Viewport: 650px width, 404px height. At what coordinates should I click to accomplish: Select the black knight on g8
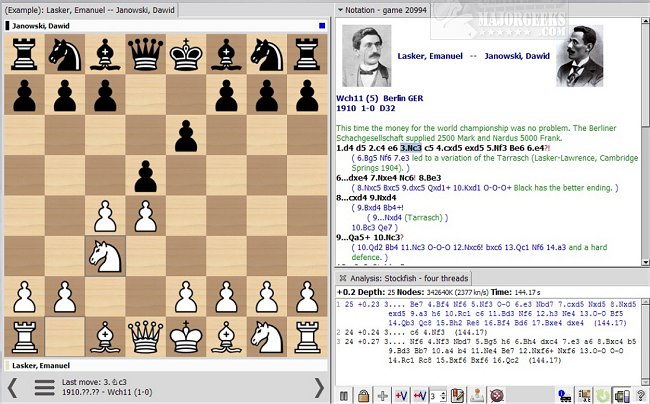pyautogui.click(x=267, y=54)
